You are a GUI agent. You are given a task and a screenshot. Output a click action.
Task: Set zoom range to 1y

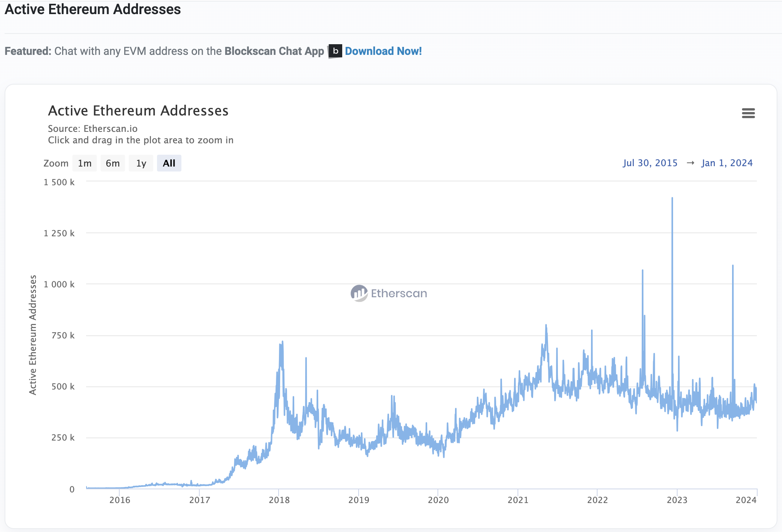point(141,163)
